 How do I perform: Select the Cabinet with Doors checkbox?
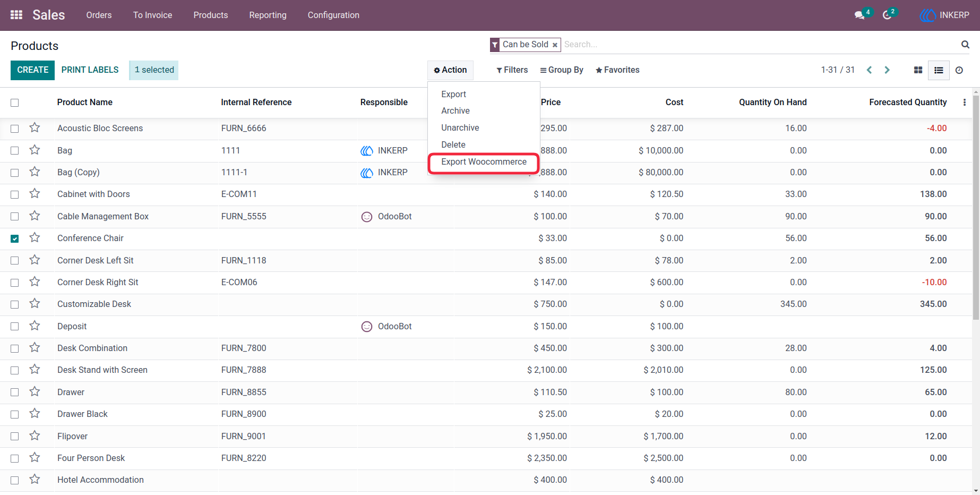pos(15,194)
